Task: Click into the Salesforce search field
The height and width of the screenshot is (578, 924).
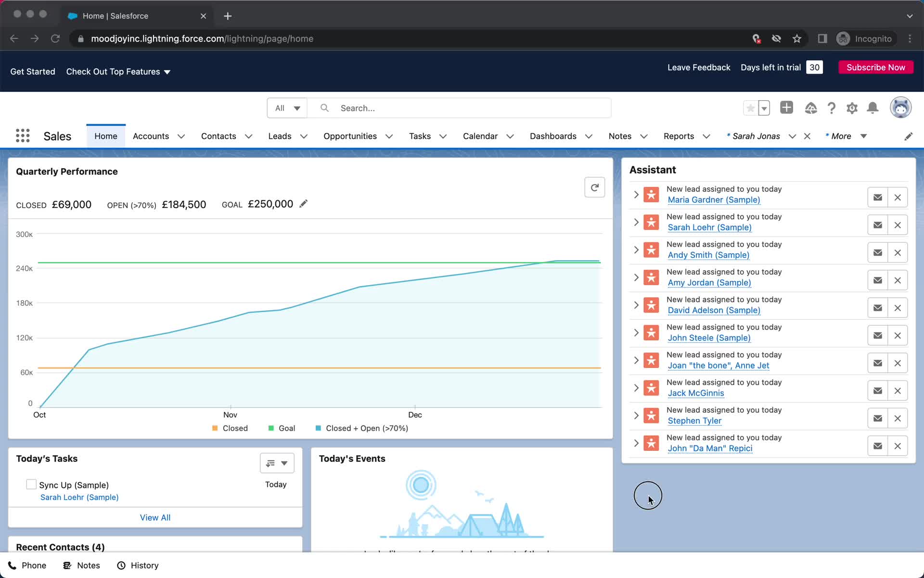Action: (x=460, y=108)
